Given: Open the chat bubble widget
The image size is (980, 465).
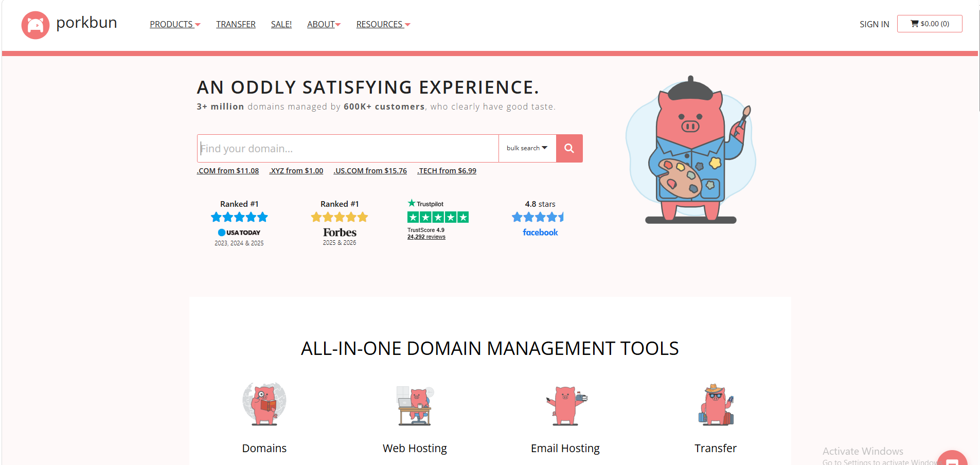Looking at the screenshot, I should (x=953, y=458).
